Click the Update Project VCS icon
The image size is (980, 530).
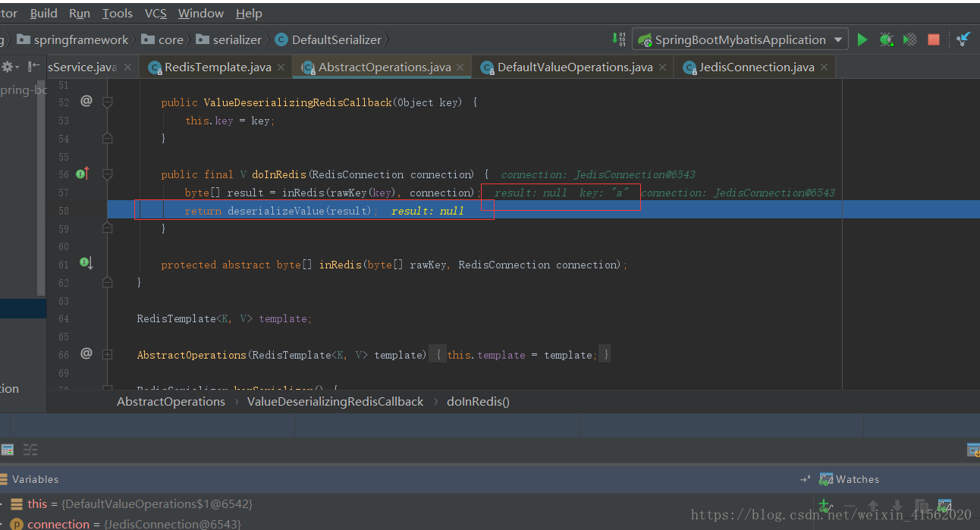point(963,39)
